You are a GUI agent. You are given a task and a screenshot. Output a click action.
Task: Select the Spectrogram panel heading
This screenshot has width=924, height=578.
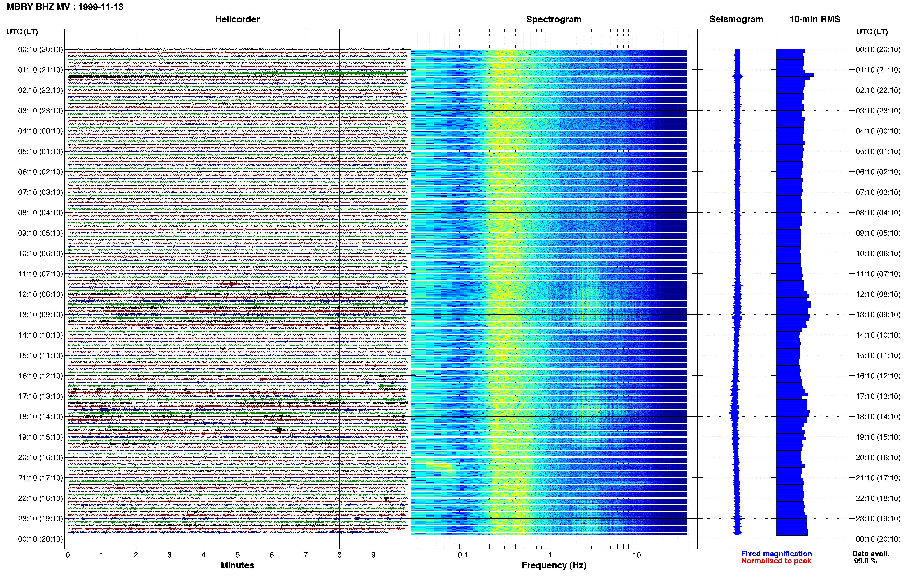[554, 19]
